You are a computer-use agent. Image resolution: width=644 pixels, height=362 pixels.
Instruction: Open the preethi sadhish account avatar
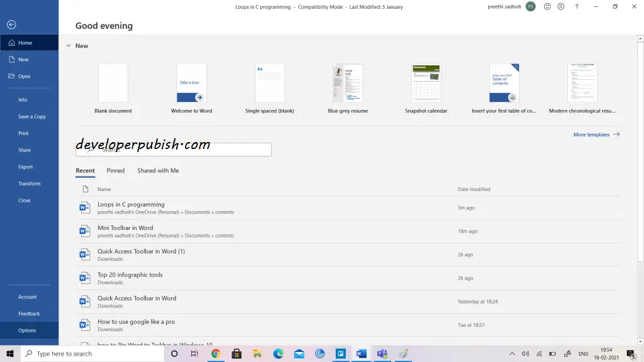pyautogui.click(x=531, y=6)
